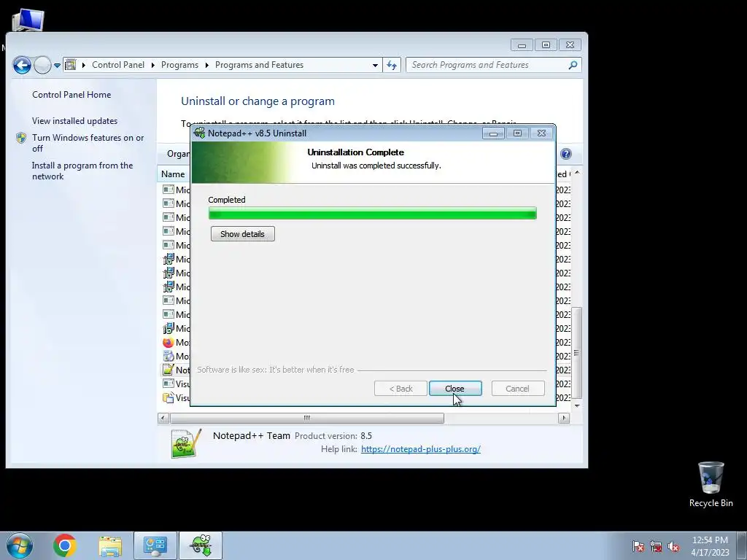747x560 pixels.
Task: Click the Programs breadcrumb
Action: (179, 65)
